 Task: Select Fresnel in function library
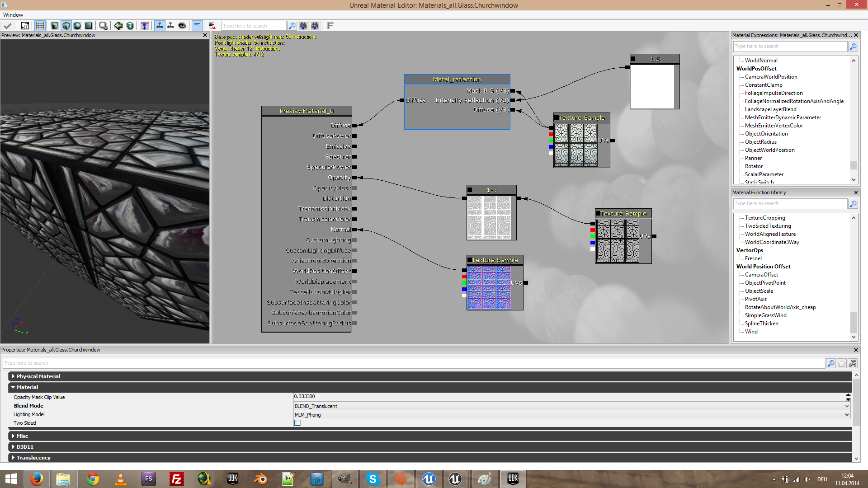point(753,258)
